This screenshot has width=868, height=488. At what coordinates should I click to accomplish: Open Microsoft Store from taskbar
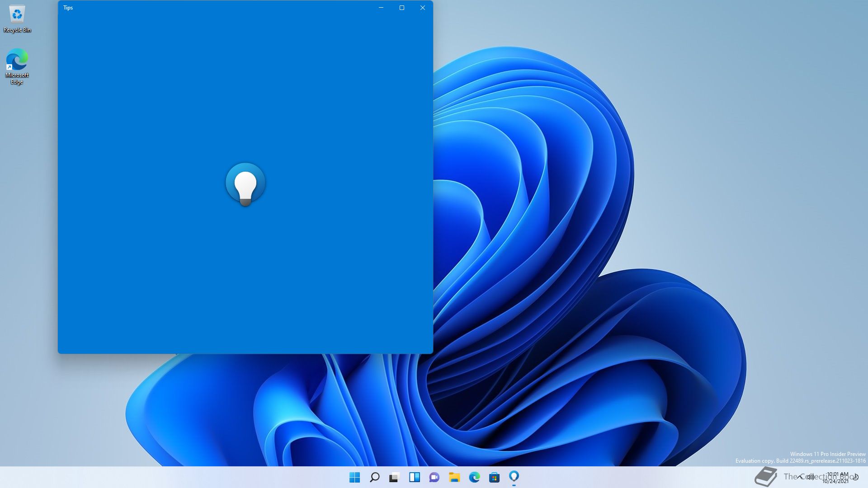(x=494, y=477)
